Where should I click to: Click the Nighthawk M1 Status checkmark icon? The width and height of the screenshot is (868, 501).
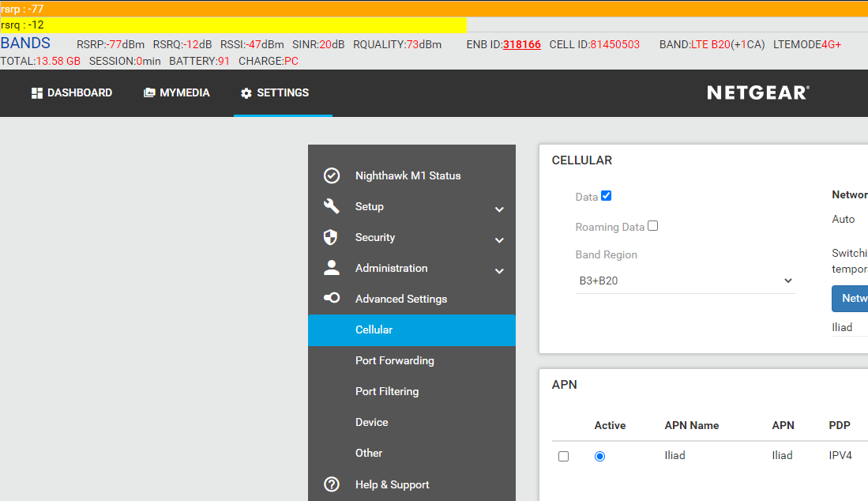click(x=332, y=175)
